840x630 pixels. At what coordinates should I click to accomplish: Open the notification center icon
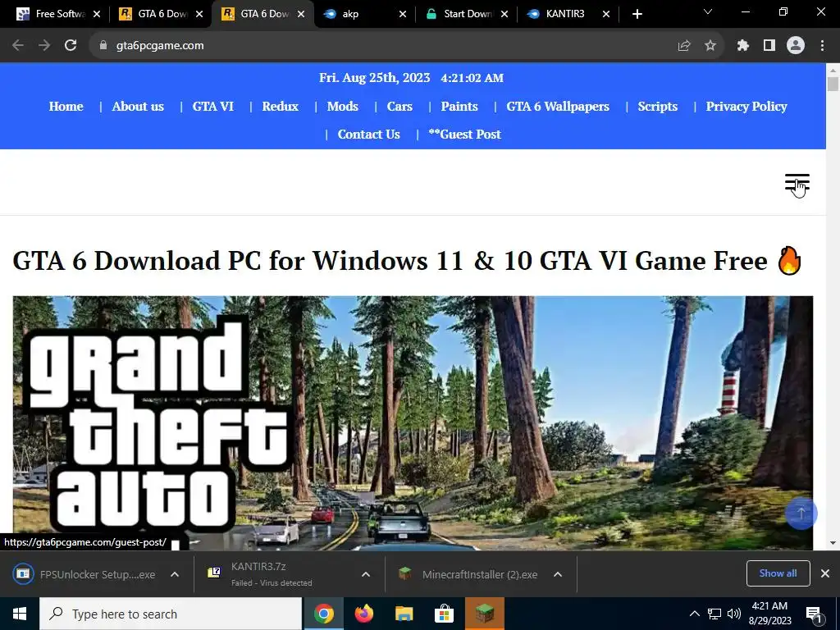(x=815, y=614)
